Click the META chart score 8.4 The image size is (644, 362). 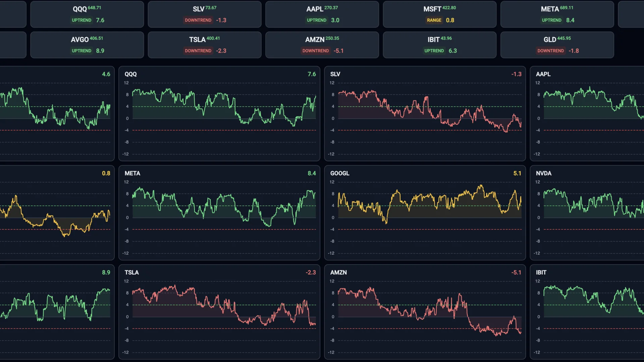(x=312, y=173)
